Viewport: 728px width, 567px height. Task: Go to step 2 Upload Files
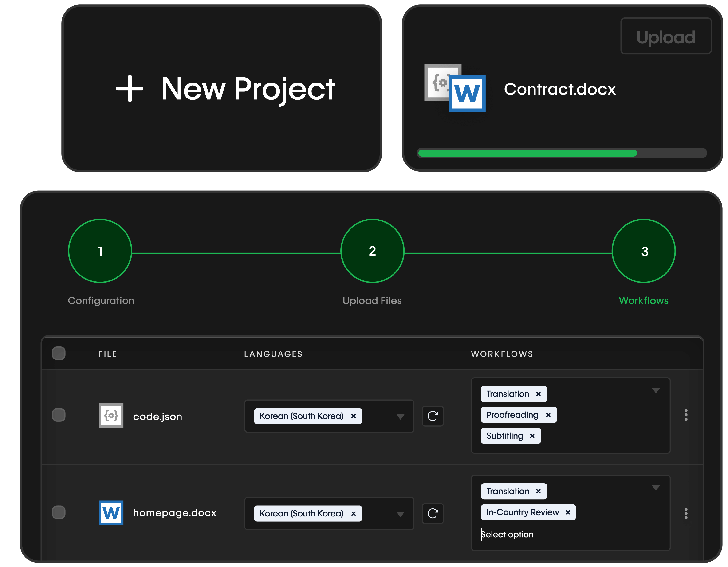[372, 251]
